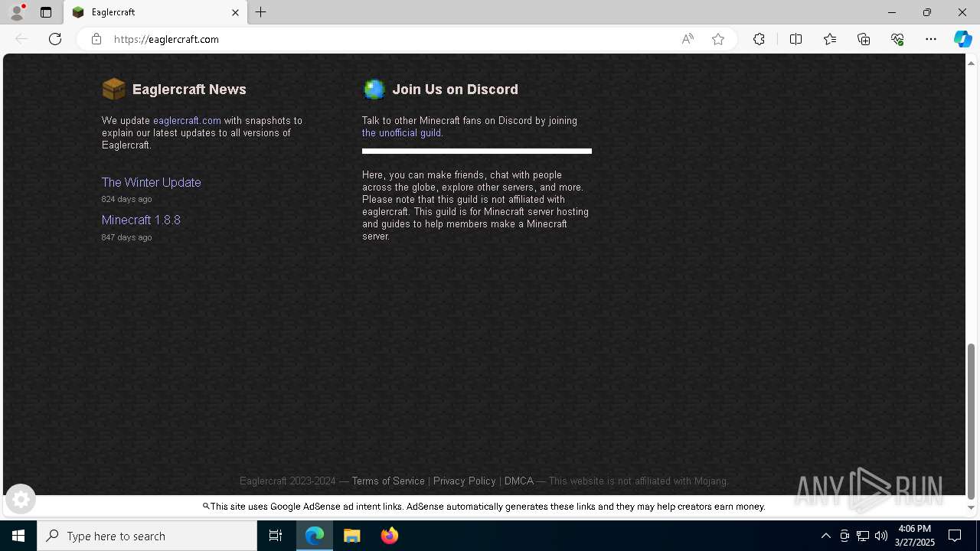The image size is (980, 551).
Task: Click the page vertical scrollbar thumb
Action: coord(971,421)
